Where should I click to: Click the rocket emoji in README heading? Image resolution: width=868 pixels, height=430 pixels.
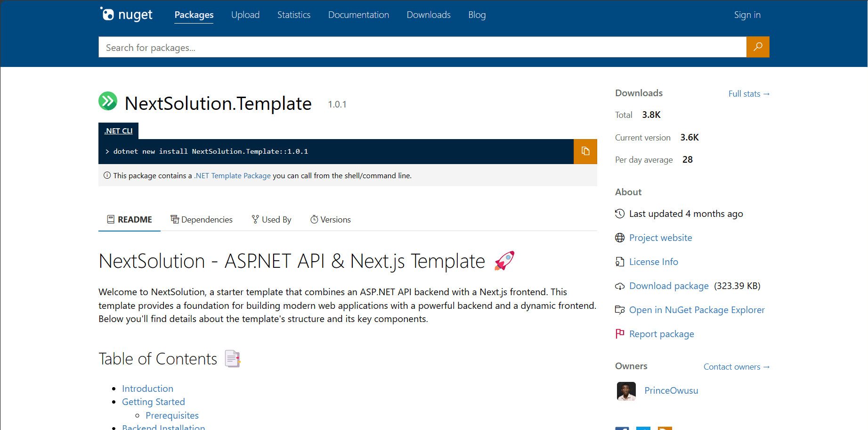(x=504, y=261)
